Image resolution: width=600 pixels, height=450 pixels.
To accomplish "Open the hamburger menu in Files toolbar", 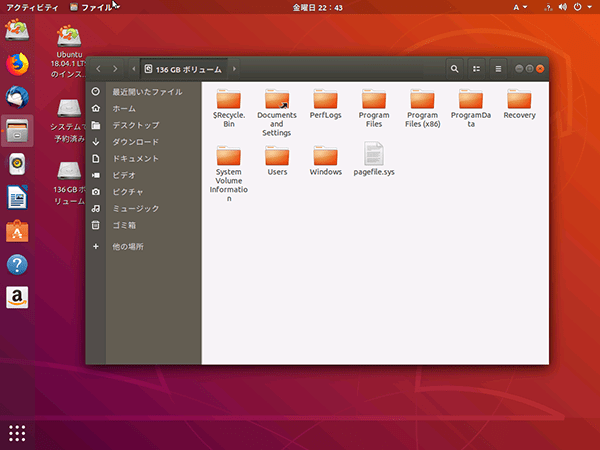I will pos(498,69).
